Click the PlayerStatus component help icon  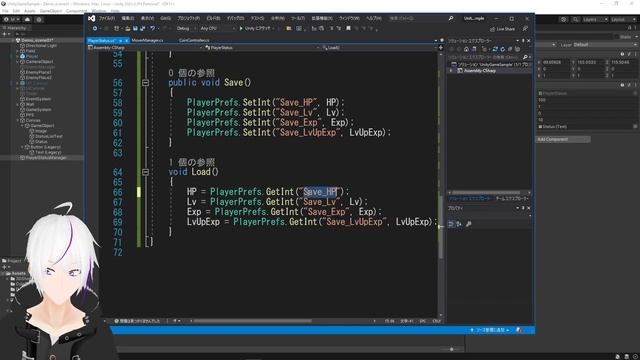[x=622, y=85]
